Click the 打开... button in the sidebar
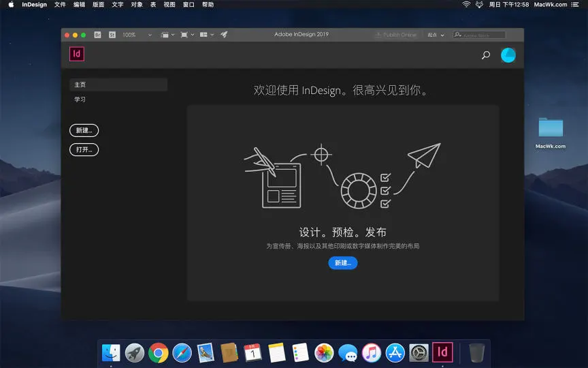 84,149
